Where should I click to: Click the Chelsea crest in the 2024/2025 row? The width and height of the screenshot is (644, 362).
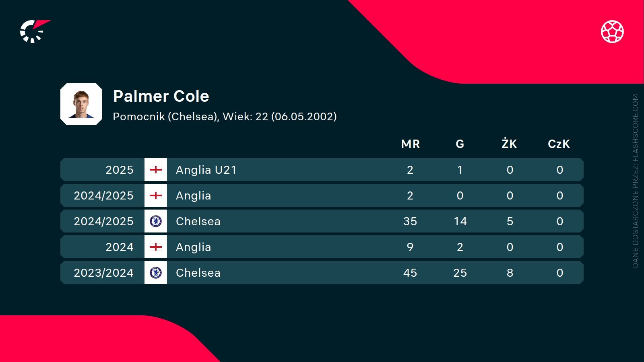pos(156,221)
